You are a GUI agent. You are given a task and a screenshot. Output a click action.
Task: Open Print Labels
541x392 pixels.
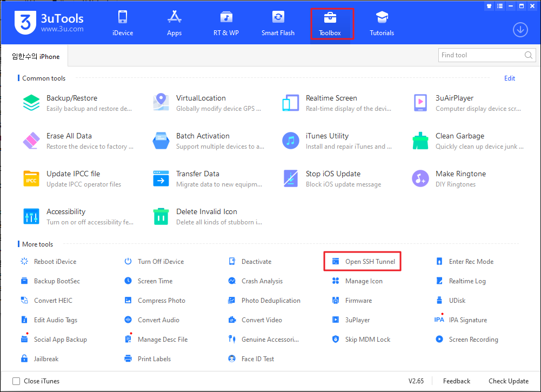[148, 358]
